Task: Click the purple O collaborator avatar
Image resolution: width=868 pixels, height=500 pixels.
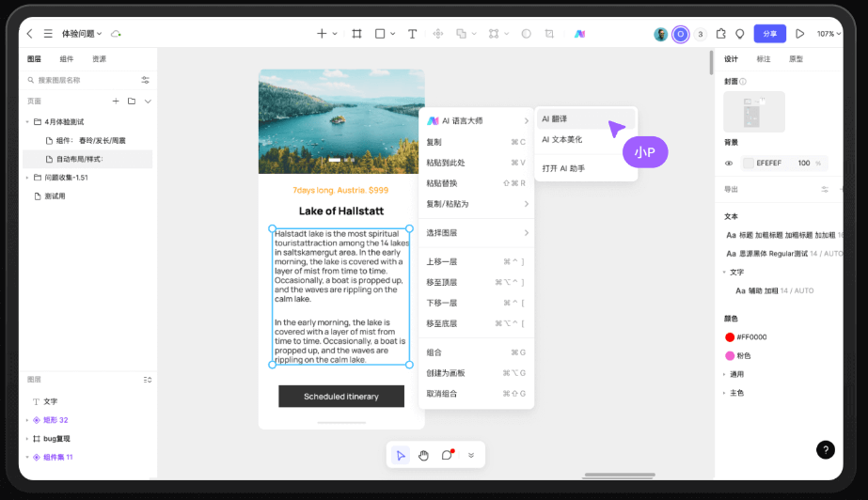Action: [680, 34]
